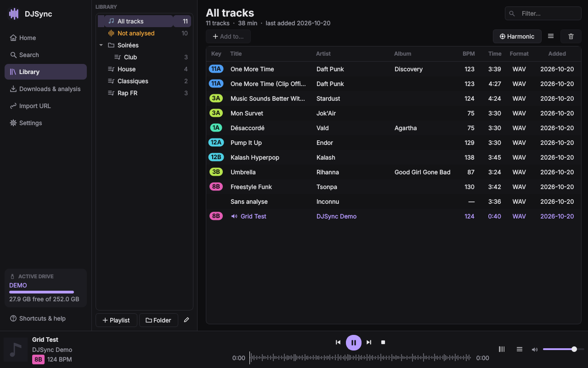This screenshot has width=588, height=368.
Task: Seek within the playback waveform
Action: coord(360,357)
